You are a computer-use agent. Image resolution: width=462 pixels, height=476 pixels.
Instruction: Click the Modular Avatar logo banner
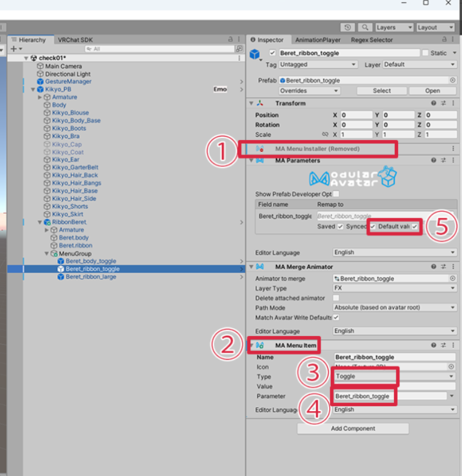tap(353, 176)
